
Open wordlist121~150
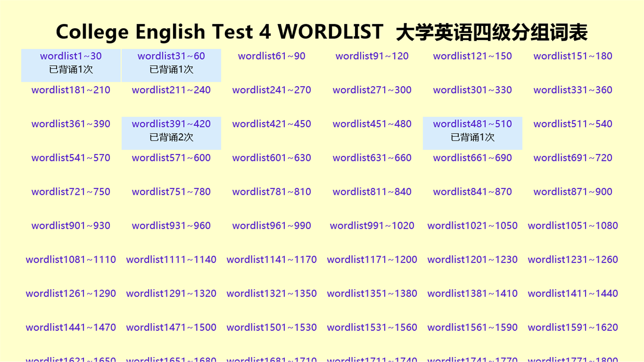472,56
